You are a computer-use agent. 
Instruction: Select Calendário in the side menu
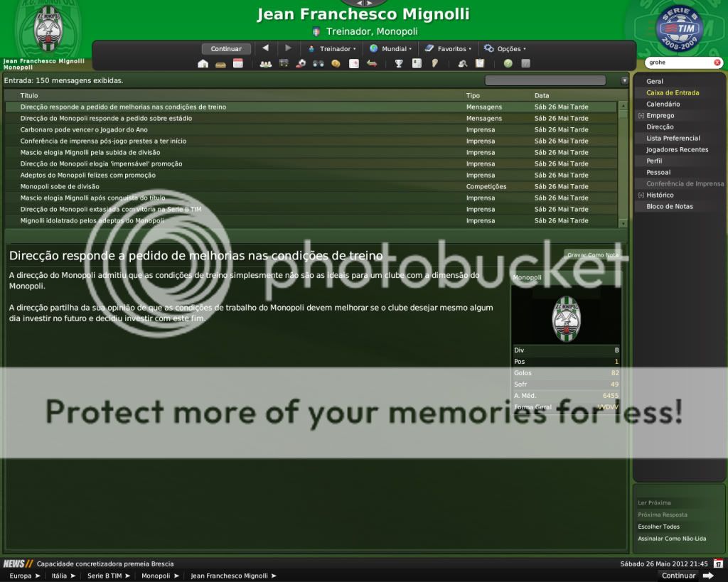663,104
